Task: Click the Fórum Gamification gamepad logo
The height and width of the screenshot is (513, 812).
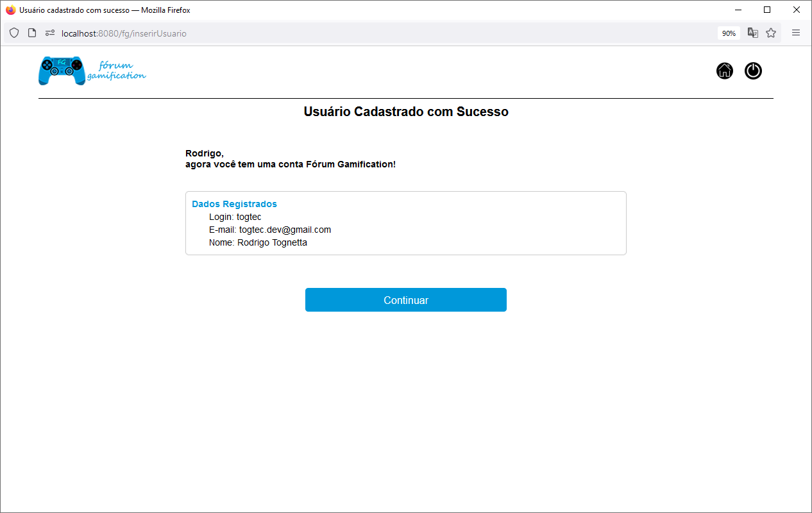Action: (x=62, y=71)
